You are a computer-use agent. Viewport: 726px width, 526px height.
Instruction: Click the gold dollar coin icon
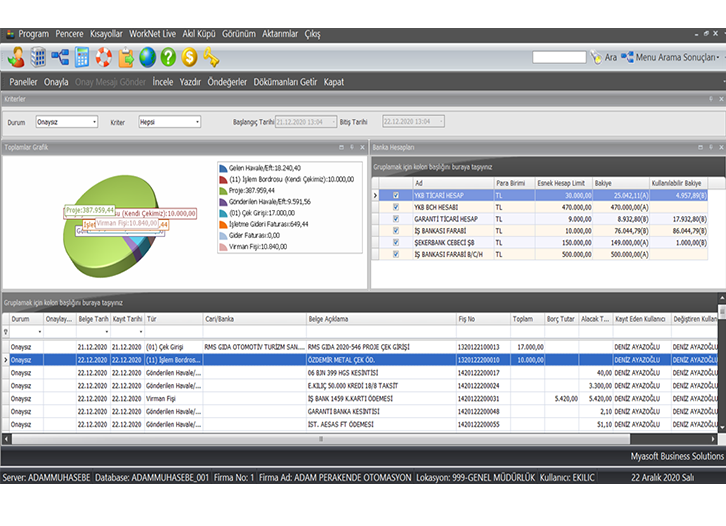(189, 57)
